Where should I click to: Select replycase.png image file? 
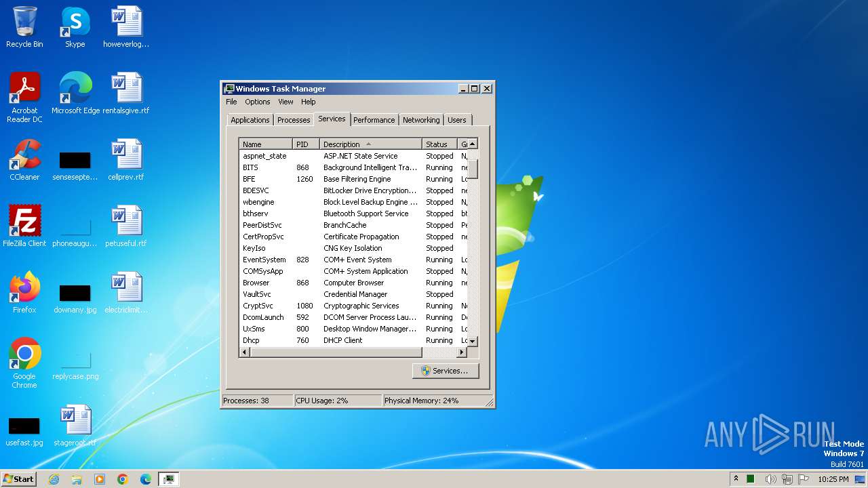[x=75, y=365]
